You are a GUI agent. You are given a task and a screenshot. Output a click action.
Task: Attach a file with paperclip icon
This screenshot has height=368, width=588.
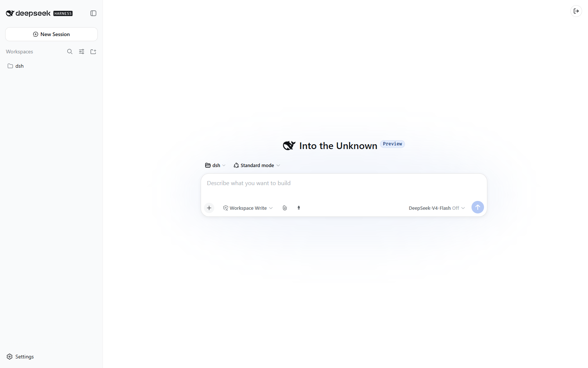coord(285,208)
